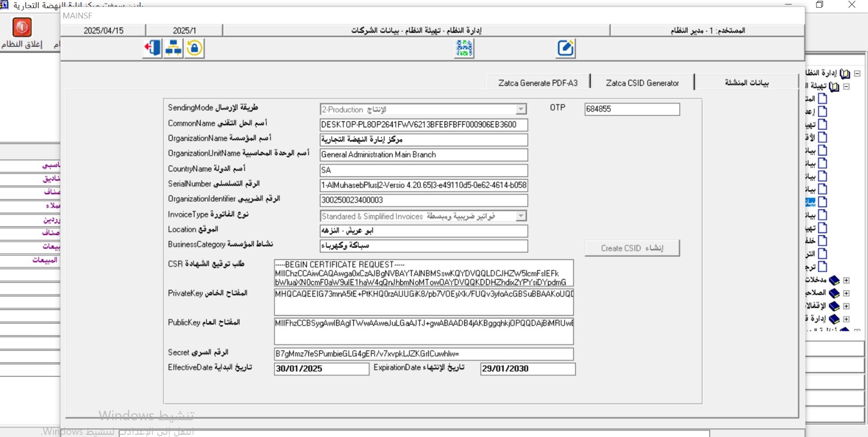Click the closed book icon of مدخلات
Viewport: 868px width, 437px height.
[834, 280]
